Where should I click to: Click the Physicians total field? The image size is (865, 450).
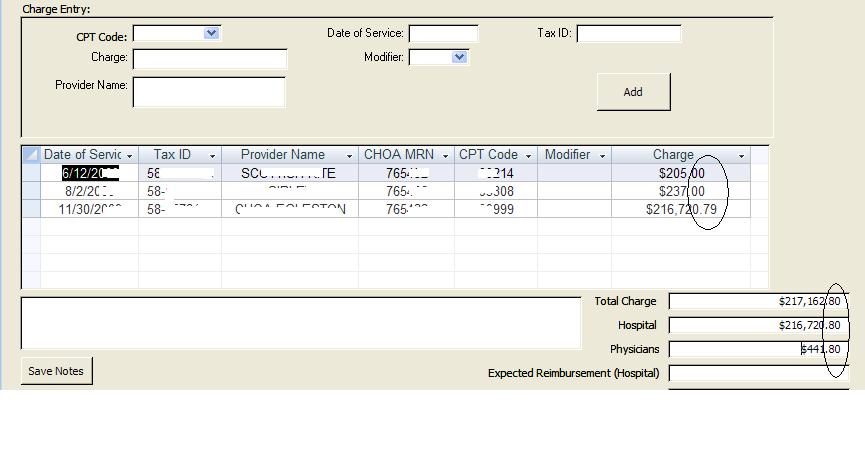click(759, 349)
